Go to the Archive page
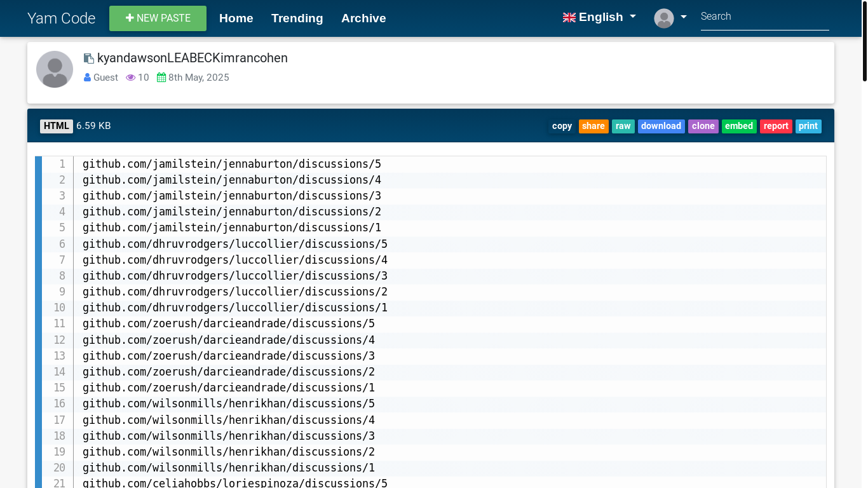The width and height of the screenshot is (868, 488). 363,18
